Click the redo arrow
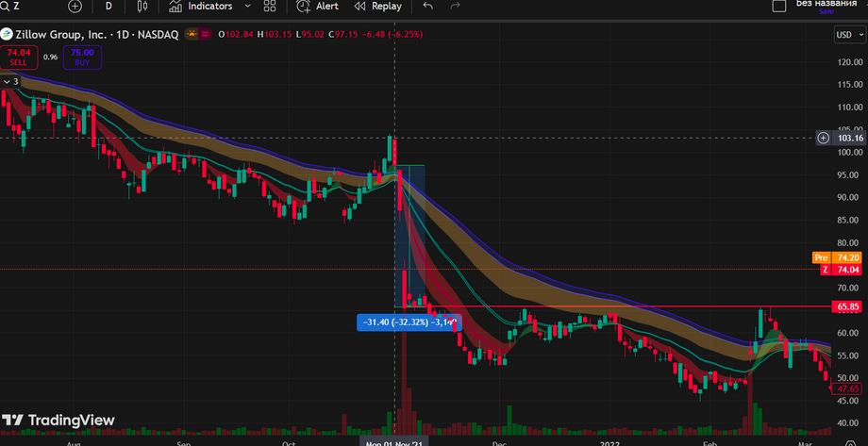868x446 pixels. [x=456, y=6]
